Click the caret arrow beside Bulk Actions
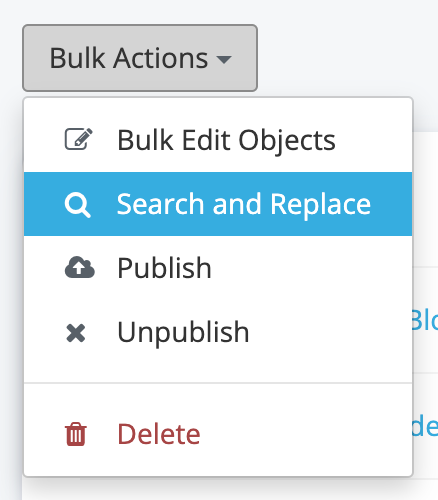The width and height of the screenshot is (438, 500). point(224,60)
